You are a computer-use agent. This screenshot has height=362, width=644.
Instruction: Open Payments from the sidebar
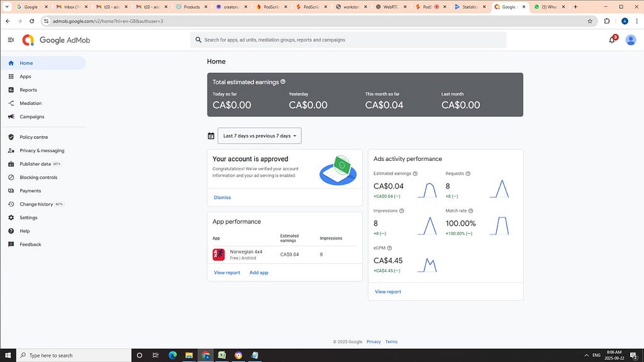coord(30,191)
